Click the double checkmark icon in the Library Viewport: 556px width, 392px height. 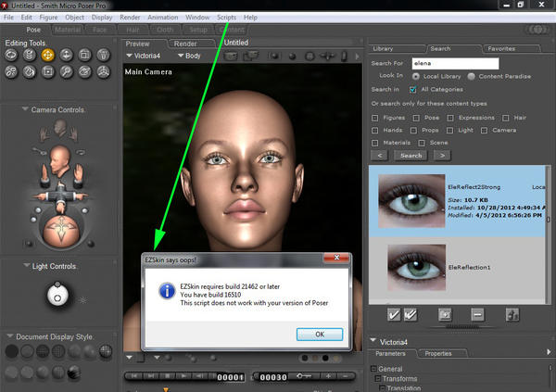411,314
